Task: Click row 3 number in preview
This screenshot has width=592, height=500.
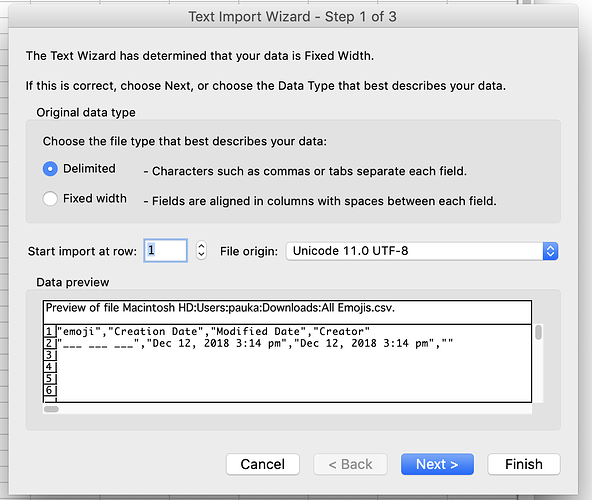Action: tap(49, 355)
